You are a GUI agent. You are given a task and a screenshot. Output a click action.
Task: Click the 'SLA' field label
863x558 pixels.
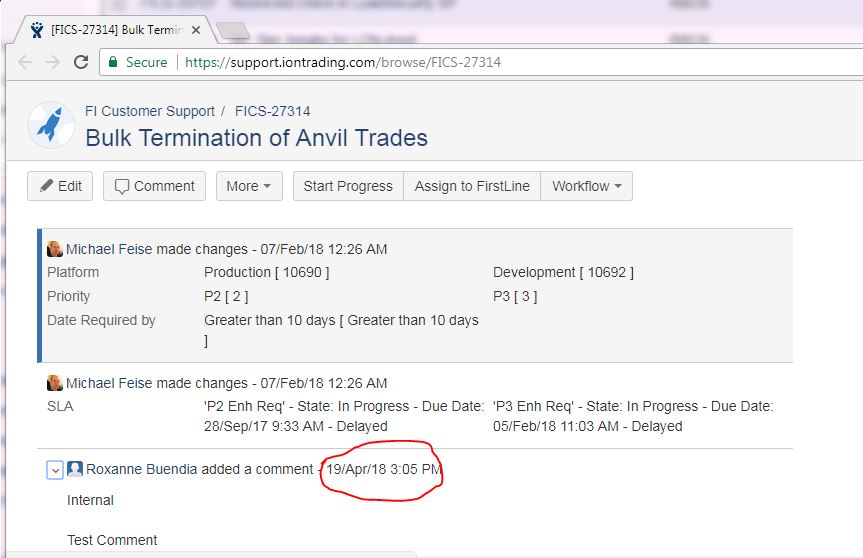pyautogui.click(x=60, y=407)
